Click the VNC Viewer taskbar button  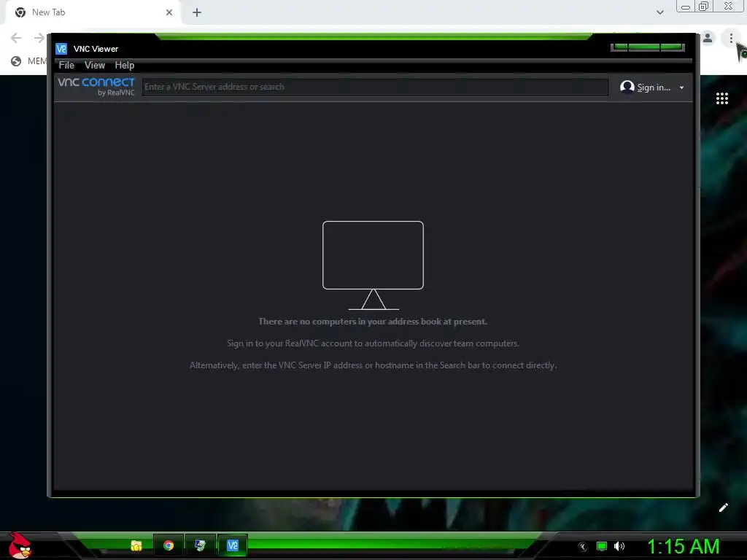pyautogui.click(x=233, y=545)
